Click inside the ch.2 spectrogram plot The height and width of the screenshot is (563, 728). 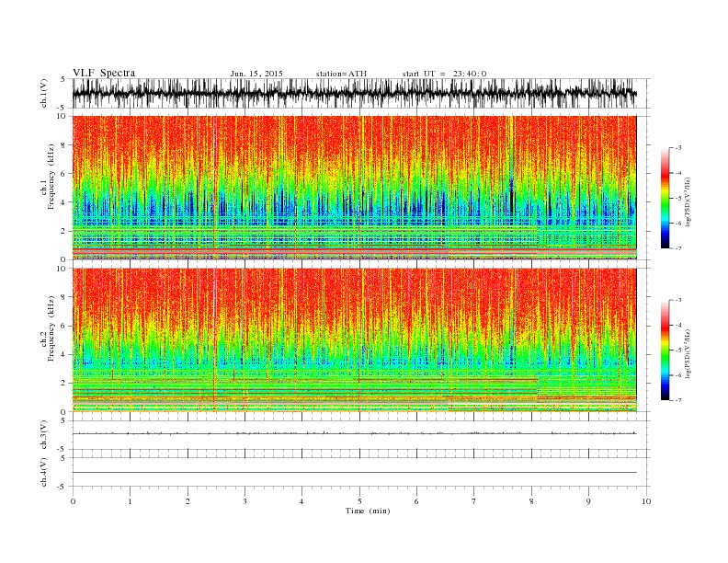point(354,340)
